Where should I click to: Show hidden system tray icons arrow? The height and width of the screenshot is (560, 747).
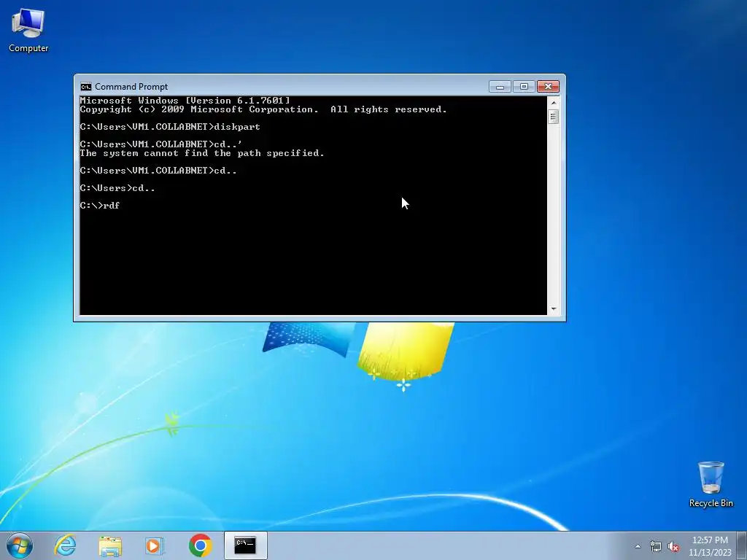(638, 546)
